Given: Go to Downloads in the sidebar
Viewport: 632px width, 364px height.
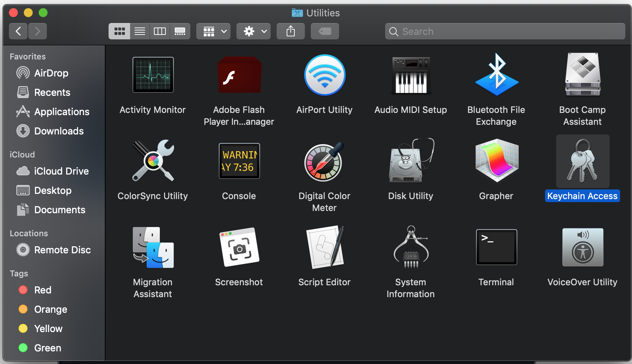Looking at the screenshot, I should click(x=59, y=131).
